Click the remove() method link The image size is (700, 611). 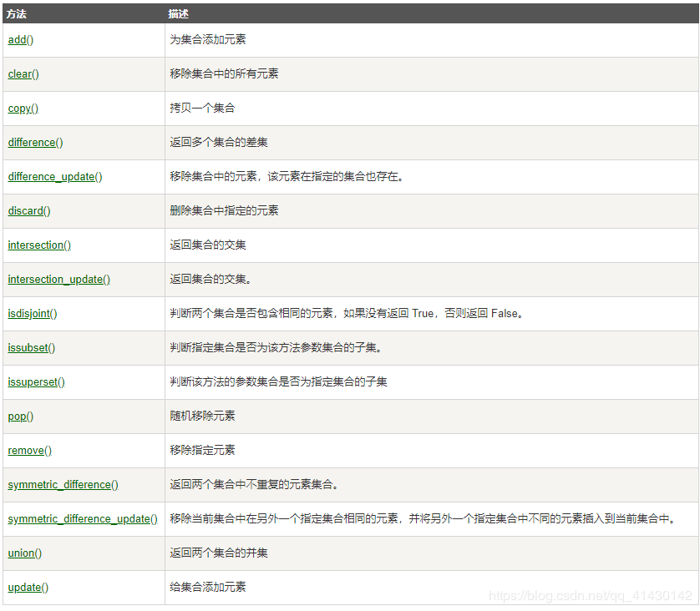[x=30, y=451]
